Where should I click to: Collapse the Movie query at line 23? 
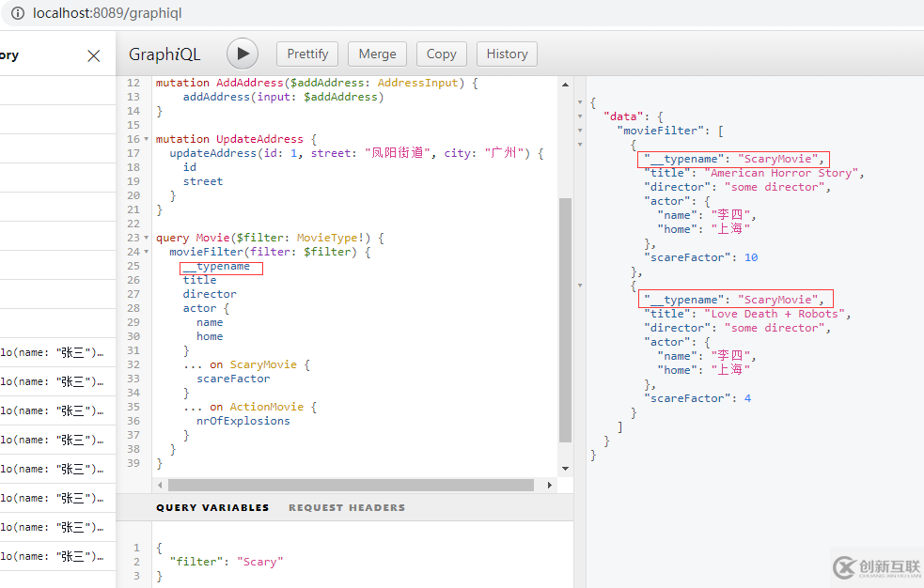(147, 237)
